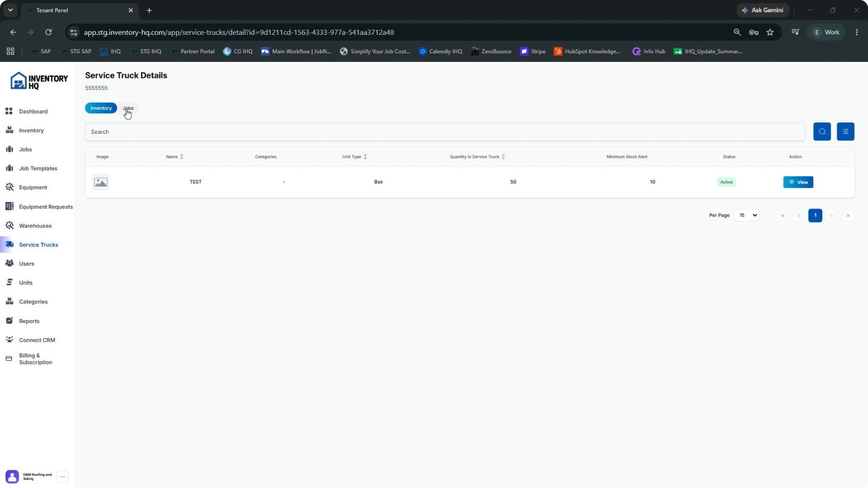The image size is (868, 488).
Task: Click the D&M Roofing user avatar
Action: point(12,477)
